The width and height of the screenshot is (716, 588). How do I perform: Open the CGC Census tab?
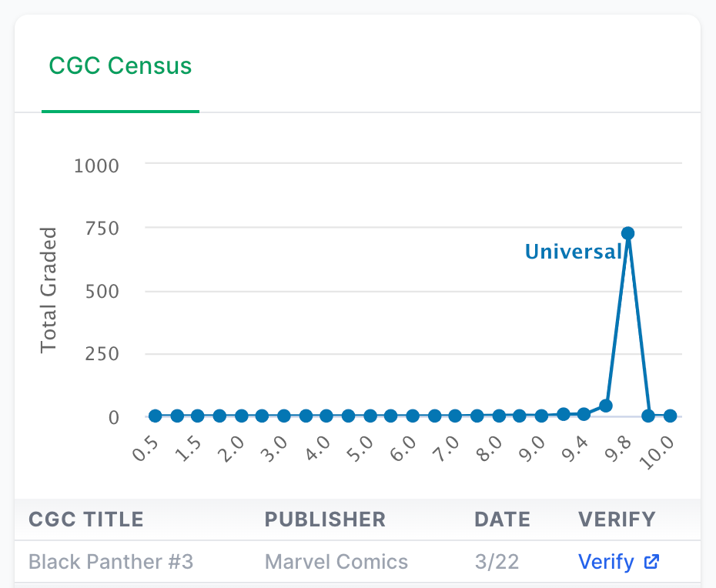tap(120, 65)
